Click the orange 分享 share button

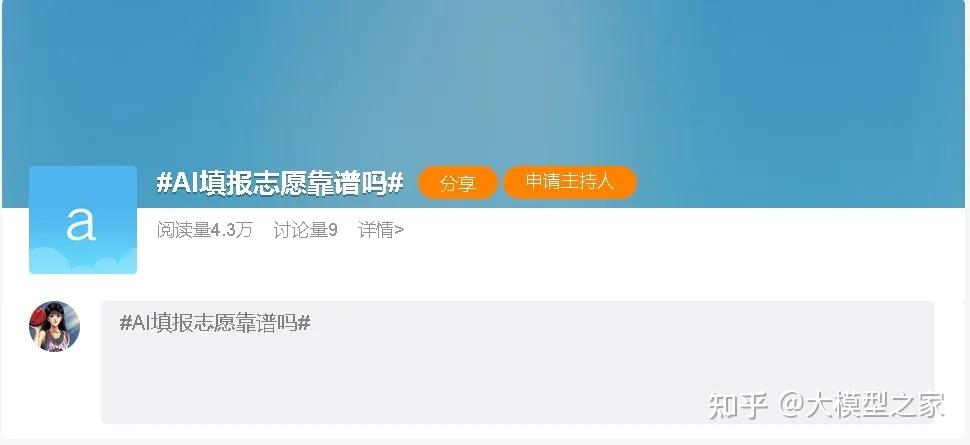(x=458, y=183)
